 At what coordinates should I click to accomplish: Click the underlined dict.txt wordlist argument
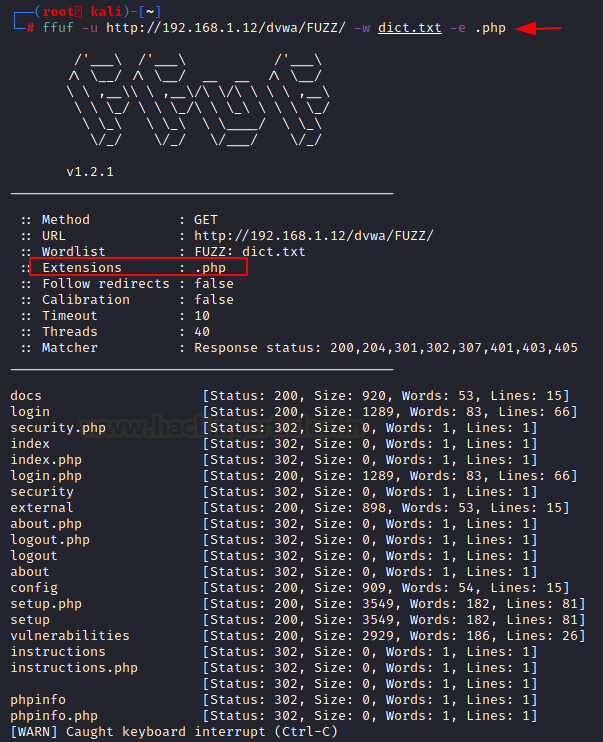click(409, 28)
